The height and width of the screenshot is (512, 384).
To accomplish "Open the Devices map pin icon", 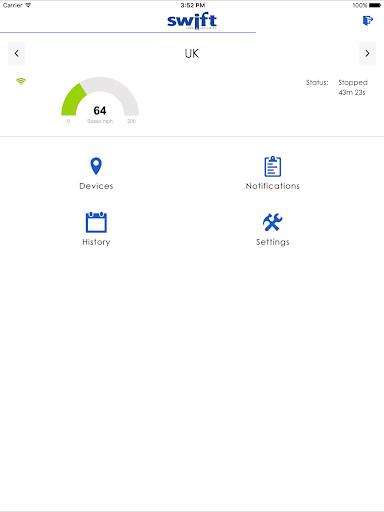I will pyautogui.click(x=96, y=166).
